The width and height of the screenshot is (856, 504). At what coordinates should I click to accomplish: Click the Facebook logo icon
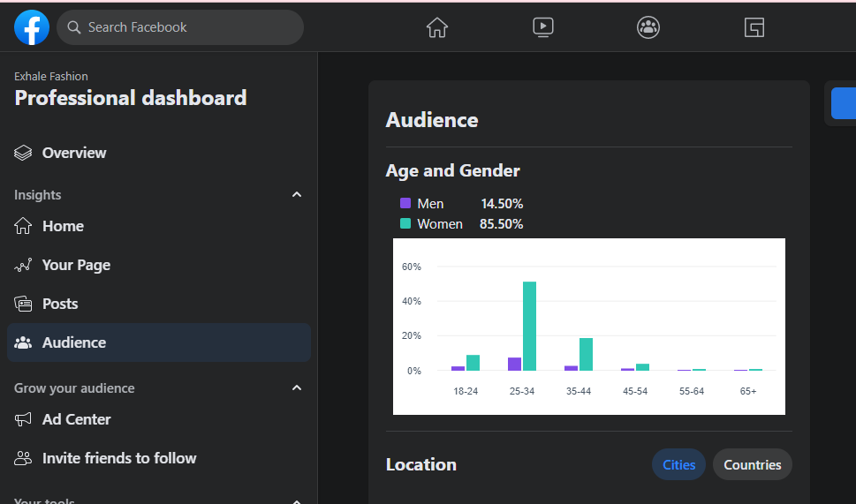coord(32,27)
